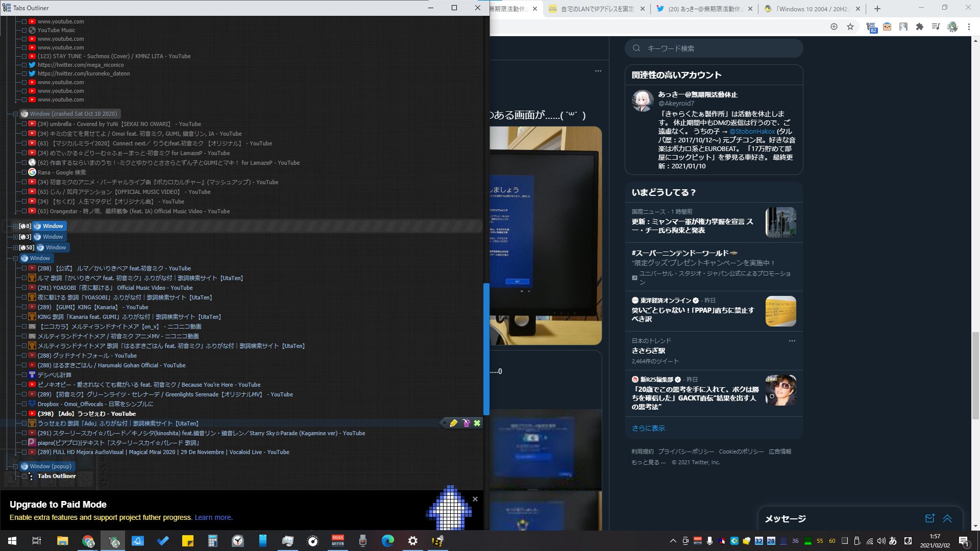Open Chrome extensions puzzle piece menu
This screenshot has width=980, height=551.
tap(920, 27)
